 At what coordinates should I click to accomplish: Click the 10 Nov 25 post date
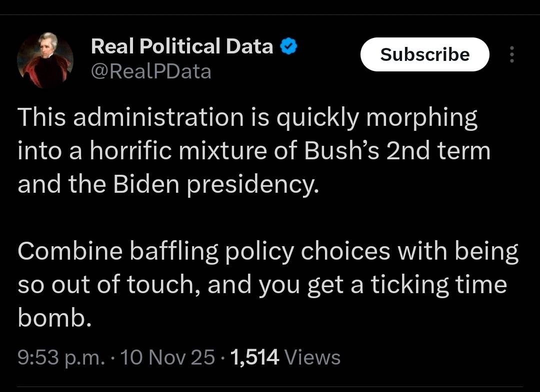pyautogui.click(x=167, y=358)
